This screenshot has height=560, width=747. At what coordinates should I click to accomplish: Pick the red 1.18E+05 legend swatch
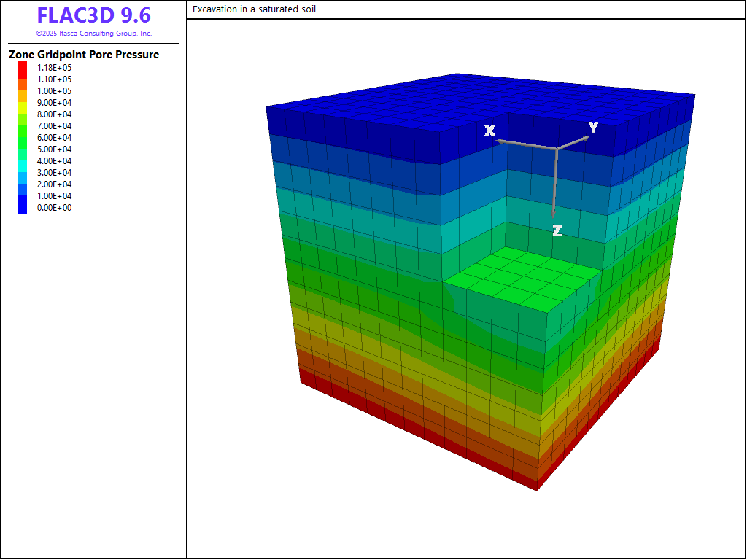tap(23, 67)
